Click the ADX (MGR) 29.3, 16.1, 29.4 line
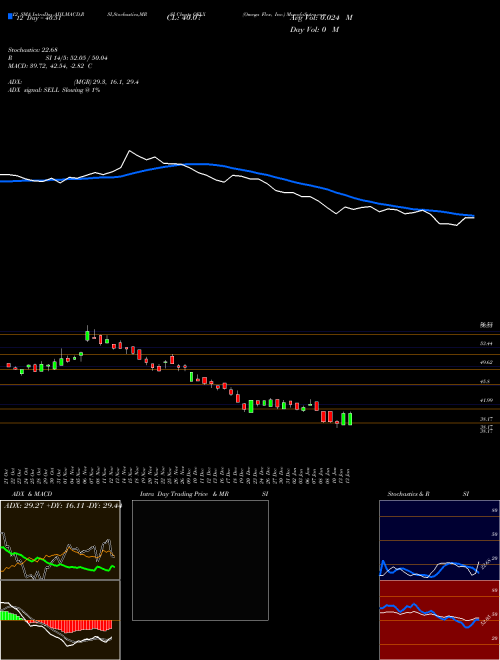The width and height of the screenshot is (500, 660). pyautogui.click(x=73, y=82)
